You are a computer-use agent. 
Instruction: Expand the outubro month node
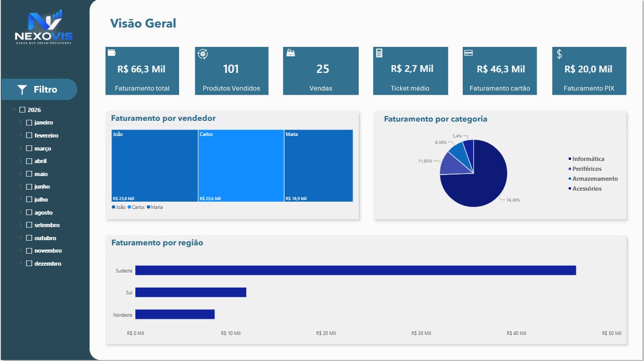click(x=21, y=238)
